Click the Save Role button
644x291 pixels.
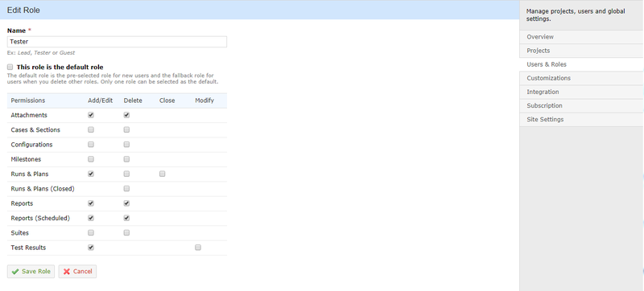[31, 272]
